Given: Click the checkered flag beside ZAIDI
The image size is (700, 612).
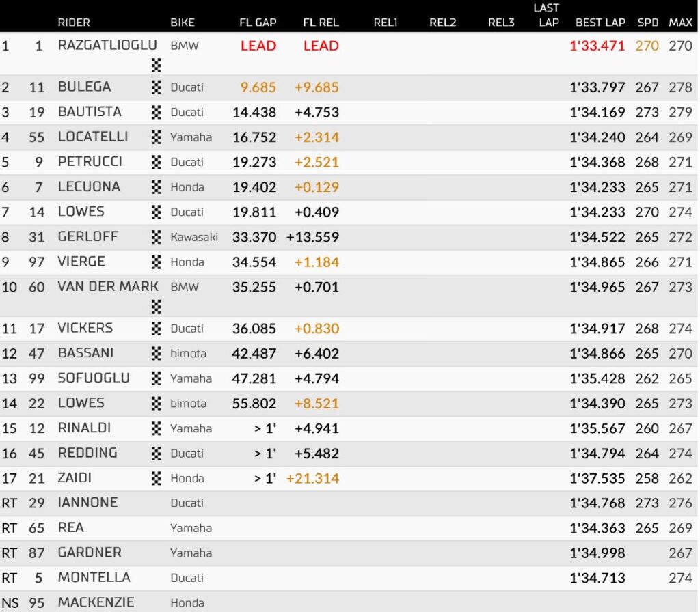Looking at the screenshot, I should tap(156, 478).
